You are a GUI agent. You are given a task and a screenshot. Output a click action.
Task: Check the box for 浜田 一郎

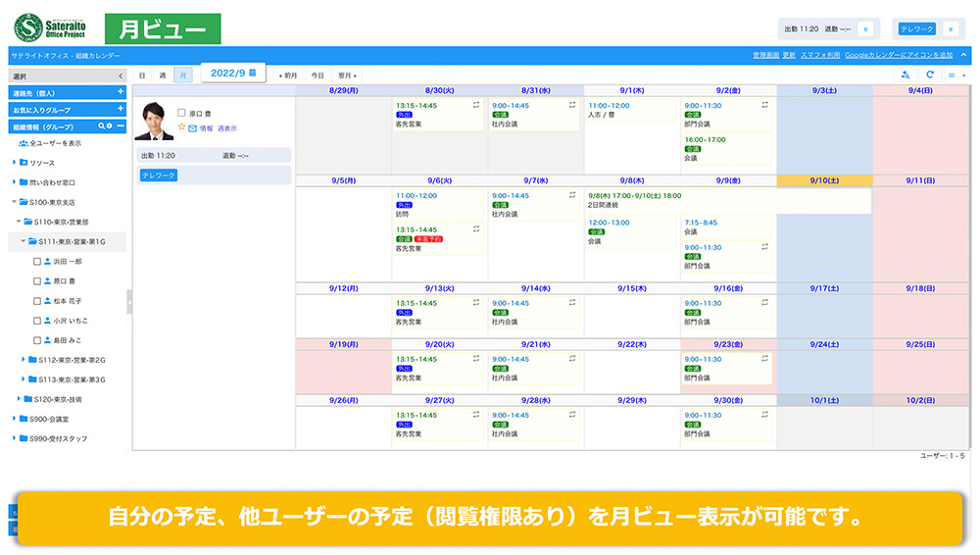pyautogui.click(x=37, y=262)
